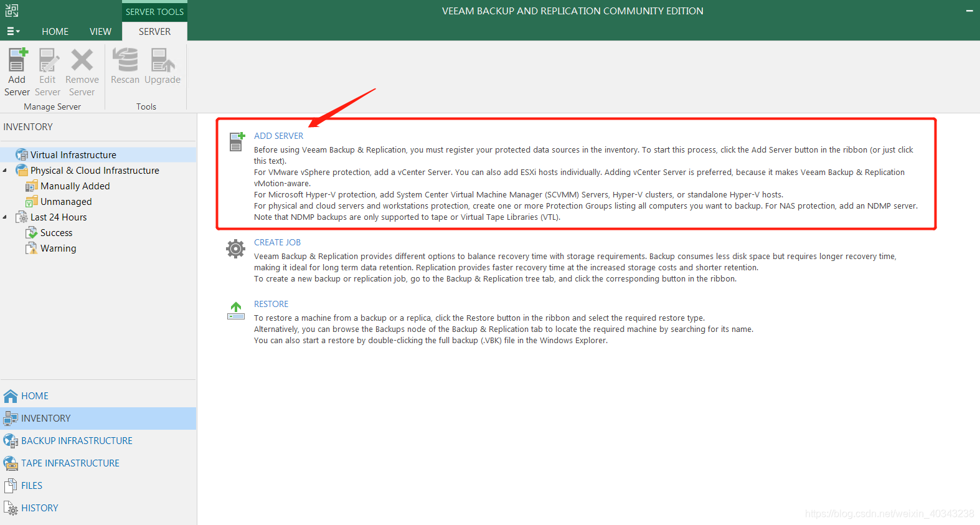Click the FILES documents icon
This screenshot has width=980, height=525.
[11, 486]
